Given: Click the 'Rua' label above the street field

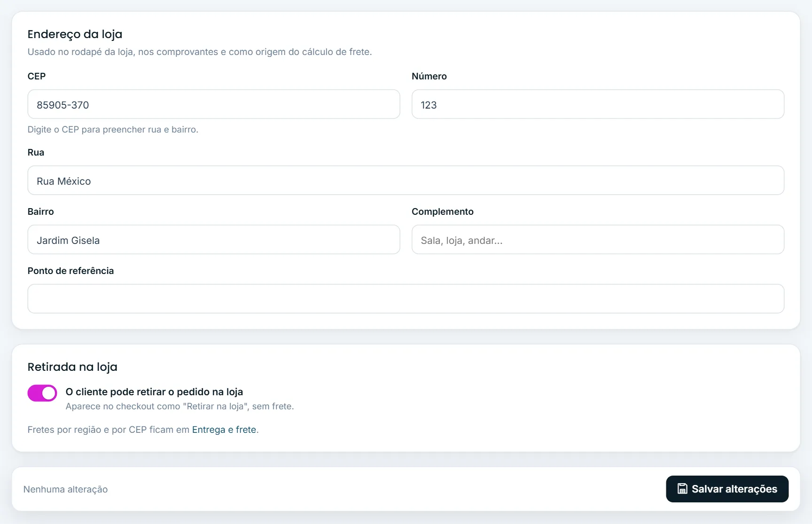Looking at the screenshot, I should tap(36, 152).
